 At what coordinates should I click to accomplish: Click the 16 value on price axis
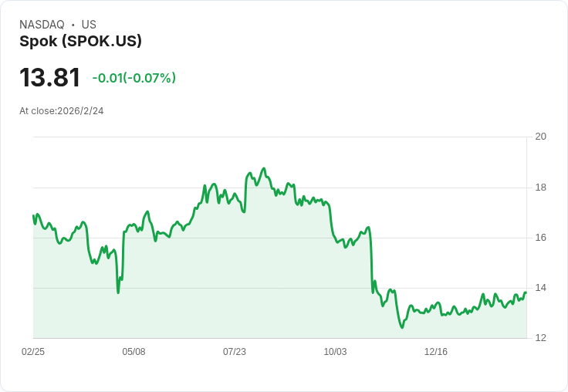pyautogui.click(x=541, y=238)
